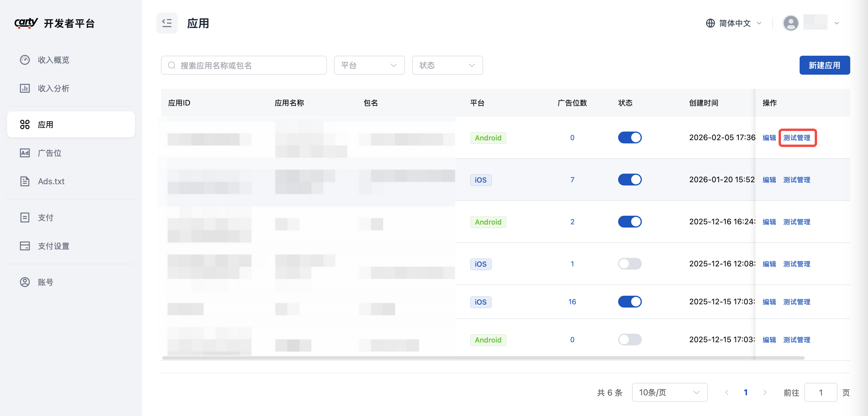Click the 账号 user icon
This screenshot has height=416, width=868.
(25, 282)
